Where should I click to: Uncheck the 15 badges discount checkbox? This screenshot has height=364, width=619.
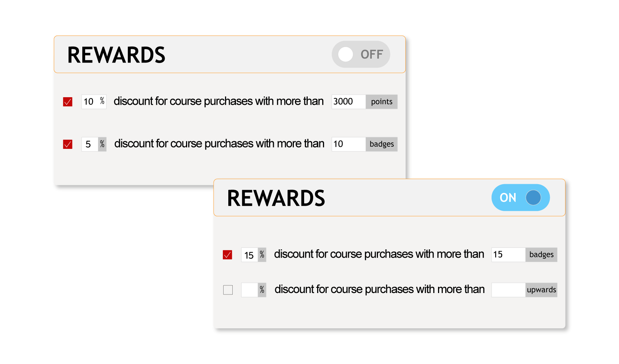228,254
